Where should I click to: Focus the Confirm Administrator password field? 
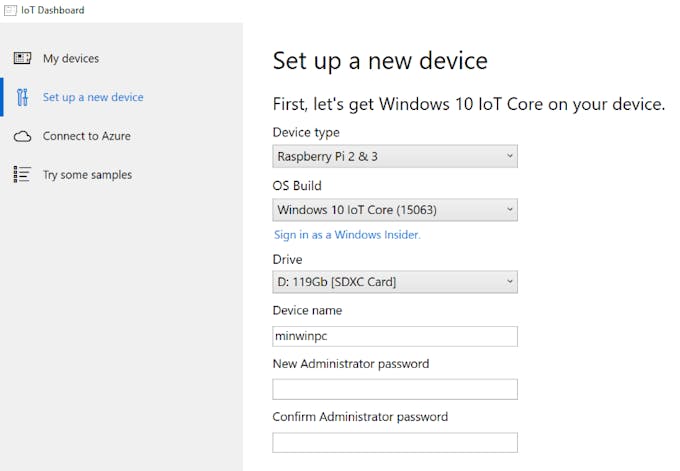click(x=395, y=442)
